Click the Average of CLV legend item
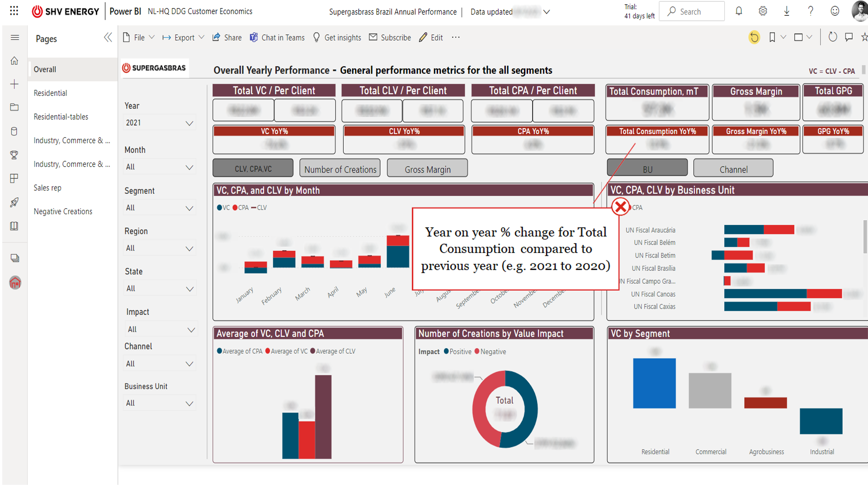 [333, 351]
